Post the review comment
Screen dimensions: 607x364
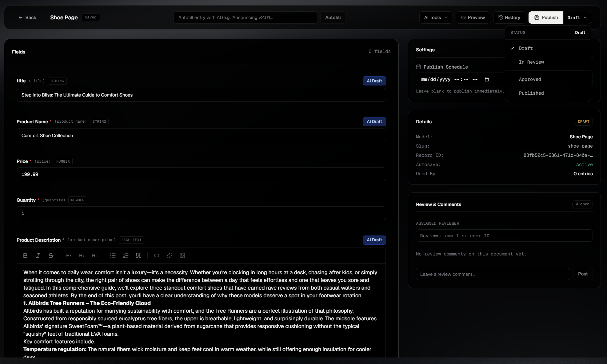(x=583, y=274)
